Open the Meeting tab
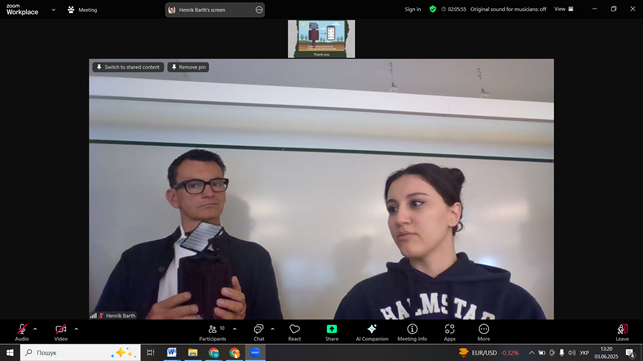Viewport: 643px width, 361px height. (x=82, y=10)
